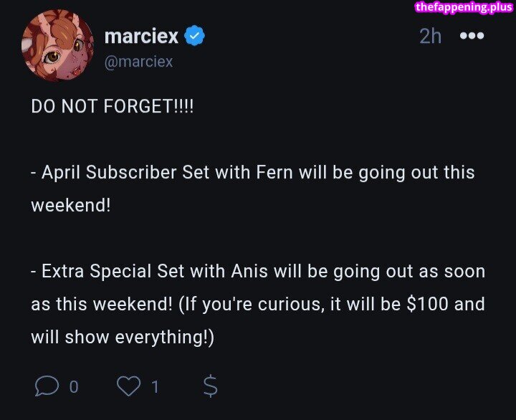Open the three-dot post options menu

pyautogui.click(x=472, y=36)
